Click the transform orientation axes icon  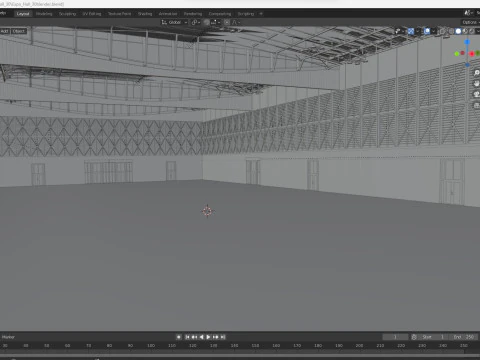click(164, 22)
